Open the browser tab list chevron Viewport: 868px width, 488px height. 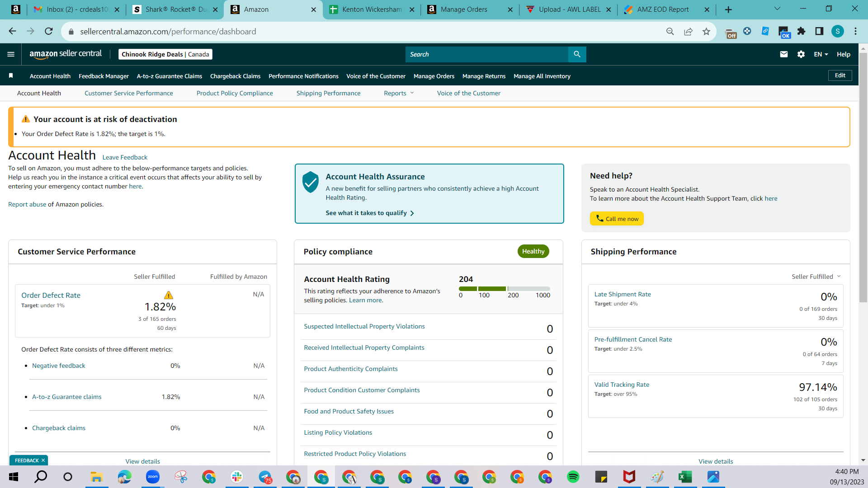(777, 9)
